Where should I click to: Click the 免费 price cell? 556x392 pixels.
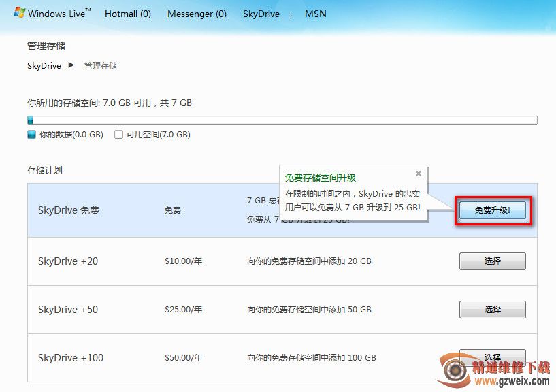[x=173, y=210]
